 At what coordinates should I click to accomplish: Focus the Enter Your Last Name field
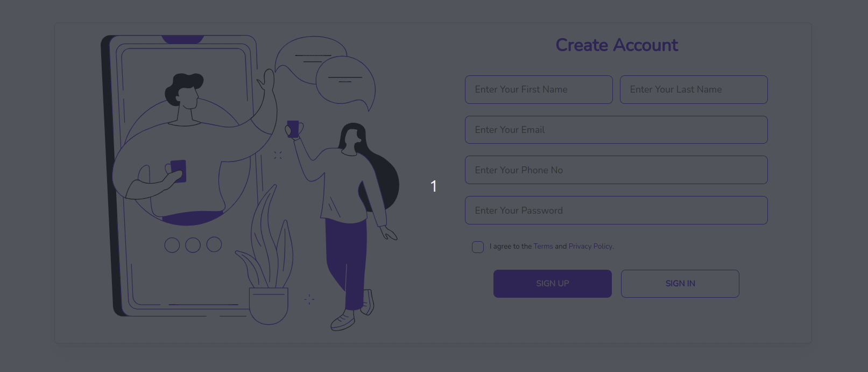(x=694, y=89)
